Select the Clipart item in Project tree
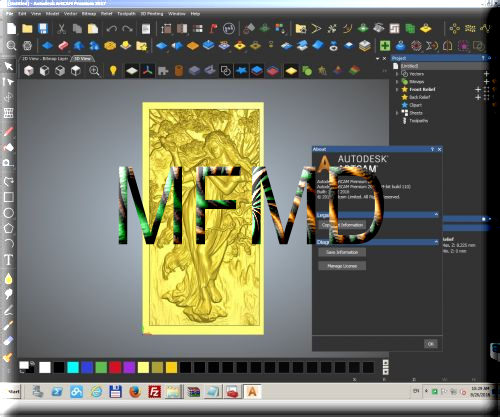 [415, 105]
